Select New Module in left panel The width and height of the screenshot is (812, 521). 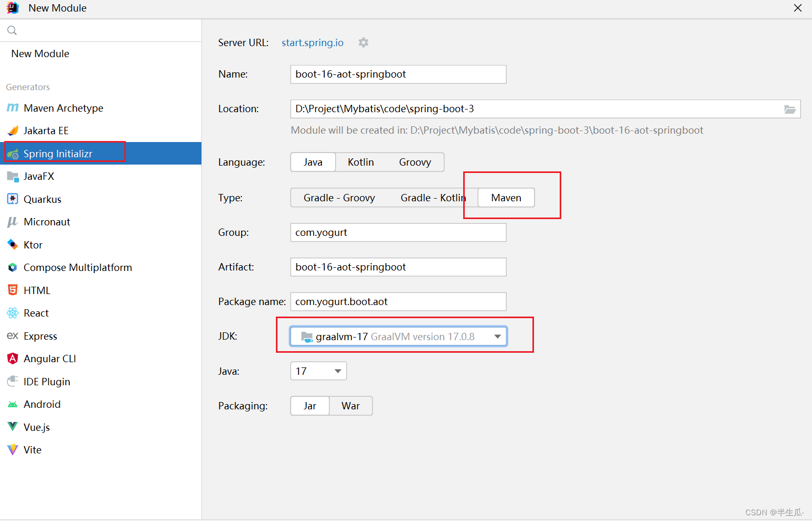(x=101, y=53)
